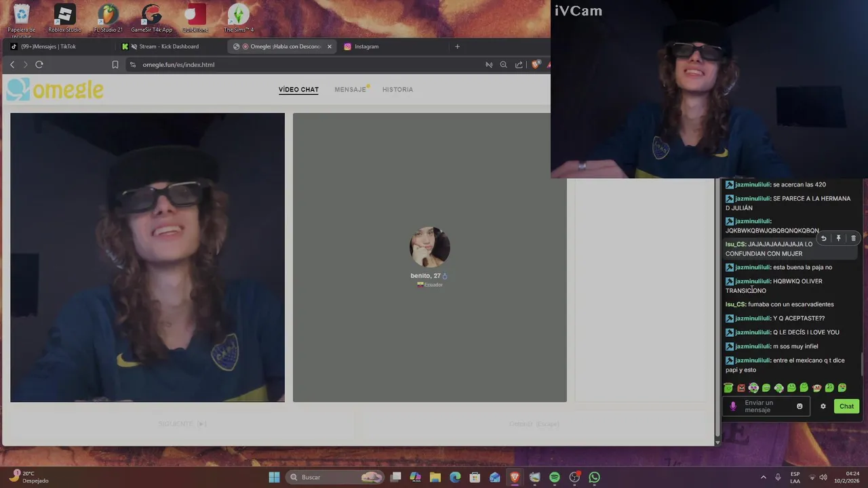
Task: Select the VÍDEO CHAT tab
Action: point(298,89)
